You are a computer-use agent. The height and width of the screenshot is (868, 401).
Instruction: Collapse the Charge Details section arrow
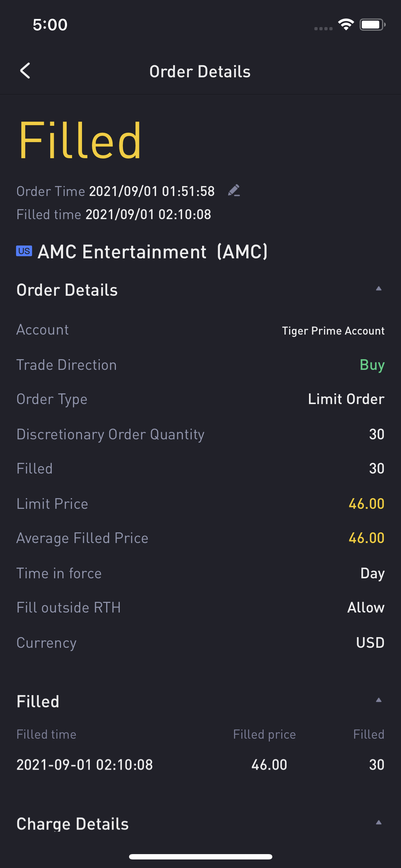pos(379,823)
